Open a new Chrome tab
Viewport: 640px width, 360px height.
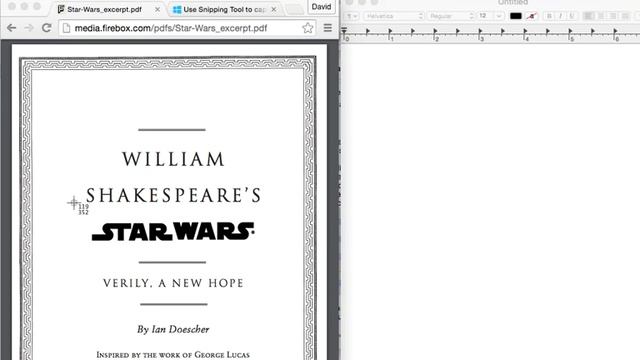[x=294, y=9]
